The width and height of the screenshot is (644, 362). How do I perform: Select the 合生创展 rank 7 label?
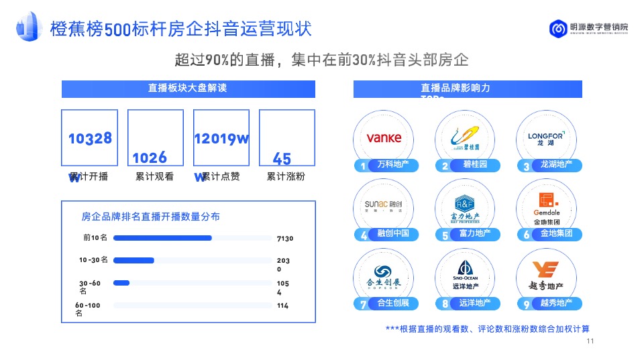(386, 303)
